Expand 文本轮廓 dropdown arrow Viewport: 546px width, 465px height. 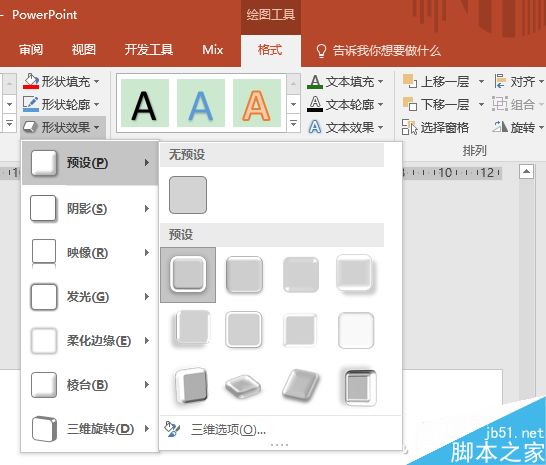coord(381,104)
